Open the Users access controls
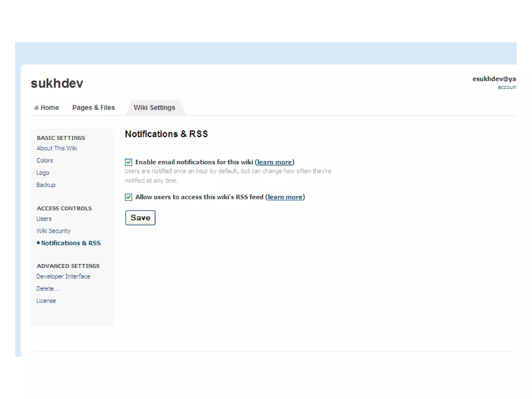Screen dimensions: 532x399 pyautogui.click(x=44, y=219)
